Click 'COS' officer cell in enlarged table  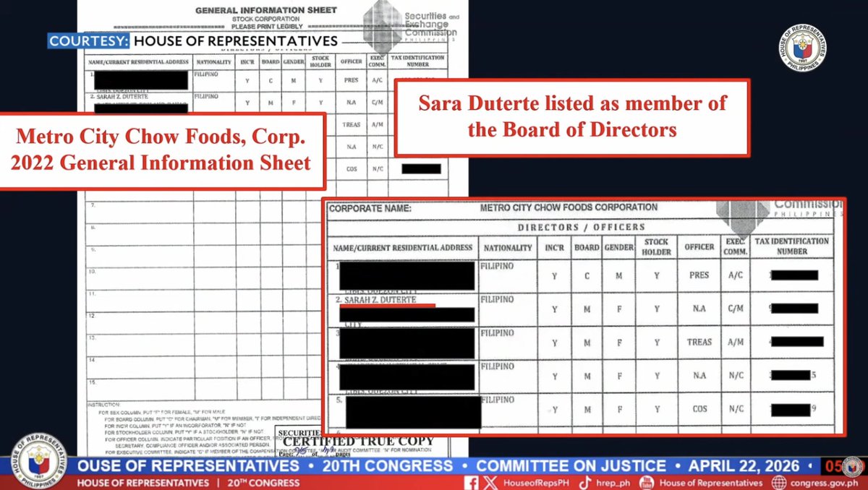point(699,409)
